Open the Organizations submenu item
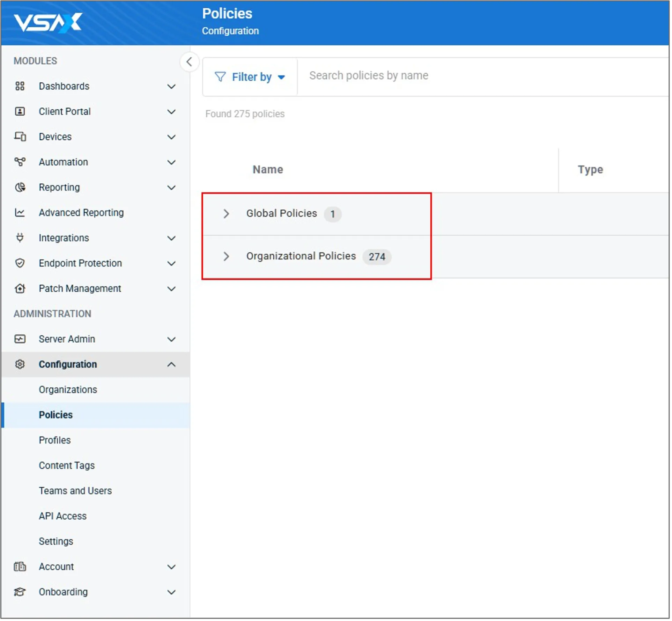The width and height of the screenshot is (672, 621). 68,389
